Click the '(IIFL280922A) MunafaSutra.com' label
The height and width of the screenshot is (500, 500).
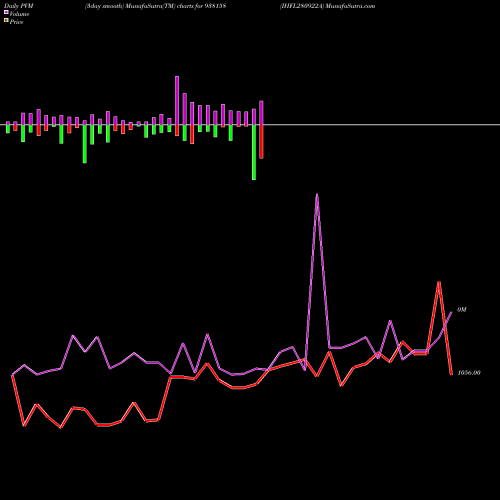pyautogui.click(x=327, y=6)
